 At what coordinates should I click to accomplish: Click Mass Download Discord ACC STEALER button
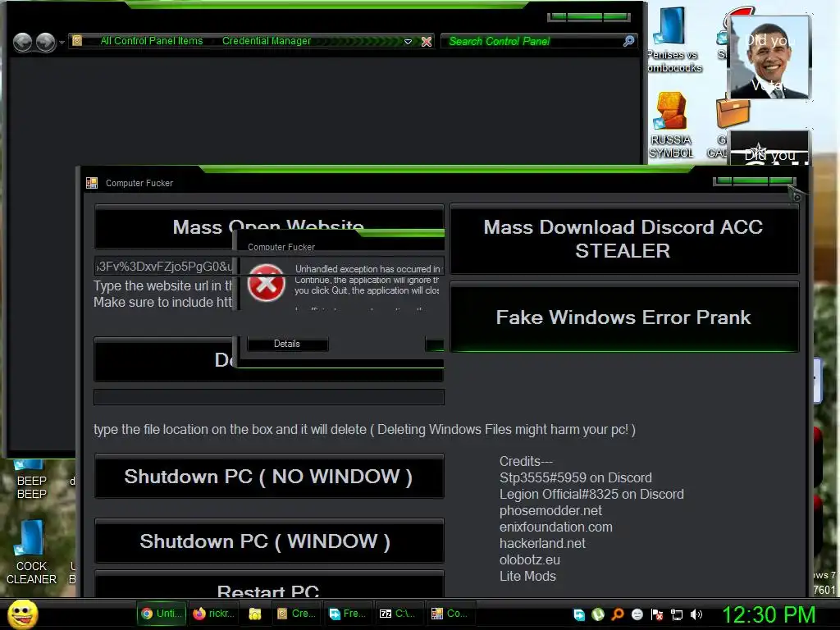click(624, 239)
